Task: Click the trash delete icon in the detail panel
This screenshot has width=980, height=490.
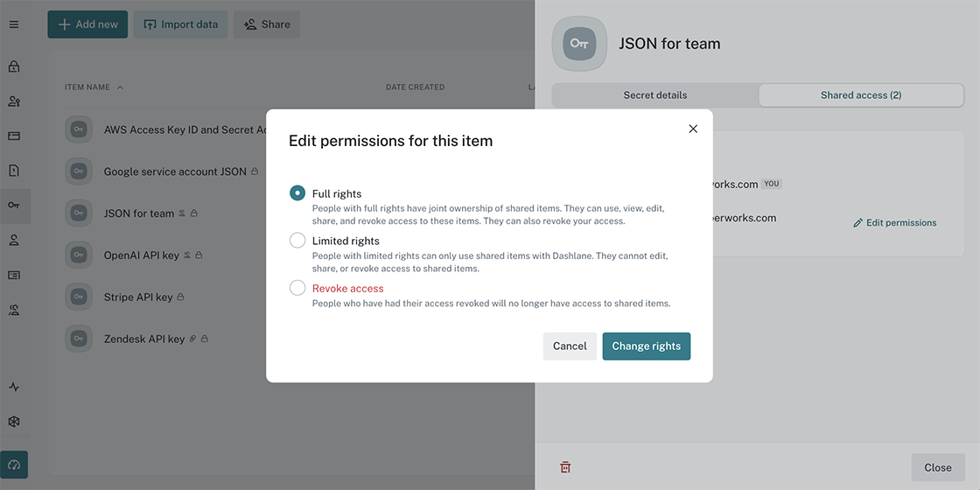Action: 565,467
